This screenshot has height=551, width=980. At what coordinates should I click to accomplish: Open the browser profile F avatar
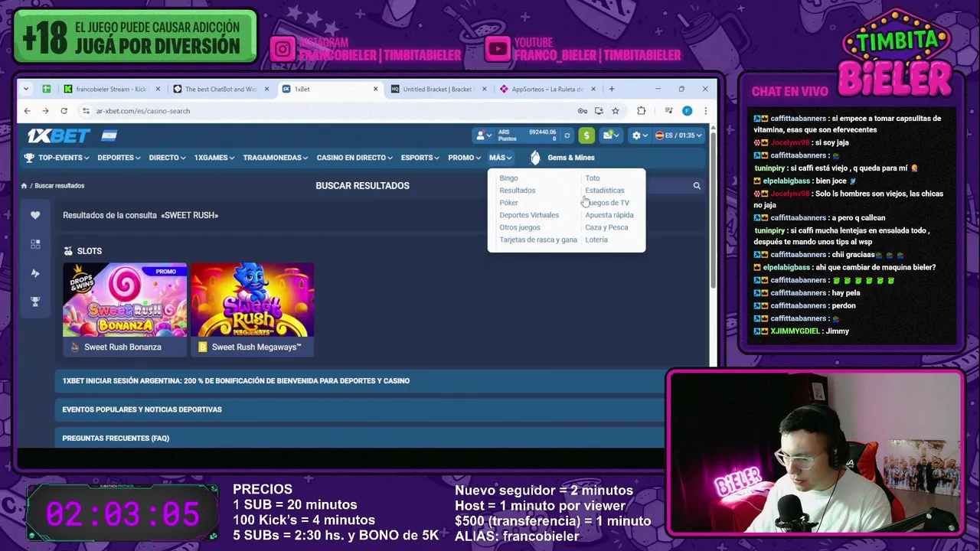tap(687, 111)
